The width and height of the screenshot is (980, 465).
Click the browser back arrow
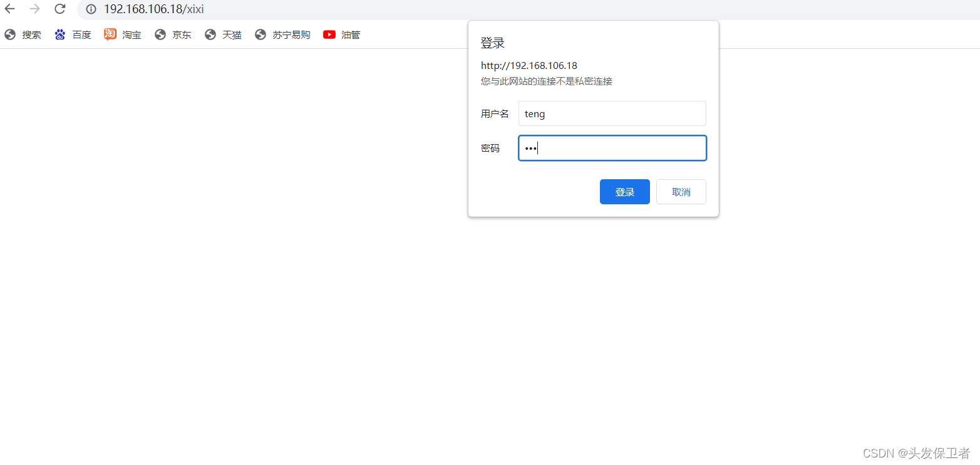coord(10,9)
